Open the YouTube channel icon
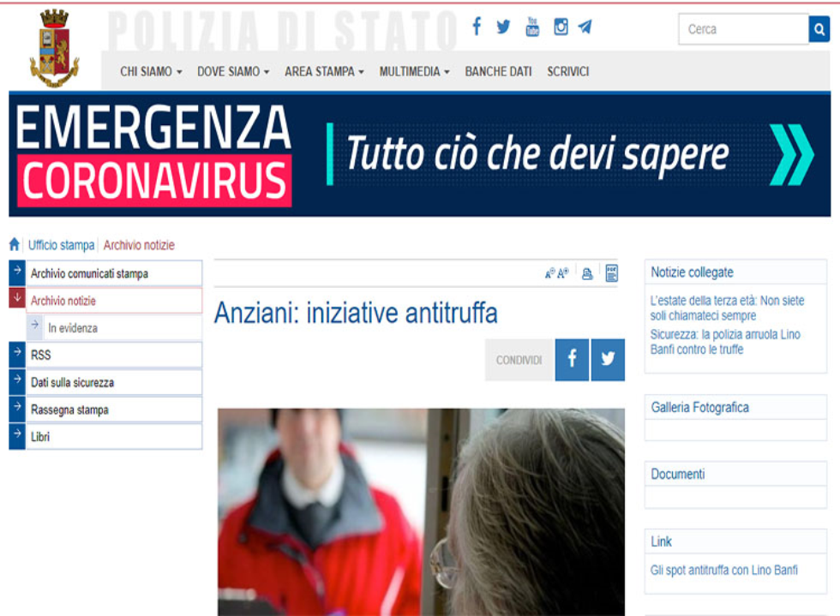This screenshot has width=840, height=616. [x=532, y=27]
